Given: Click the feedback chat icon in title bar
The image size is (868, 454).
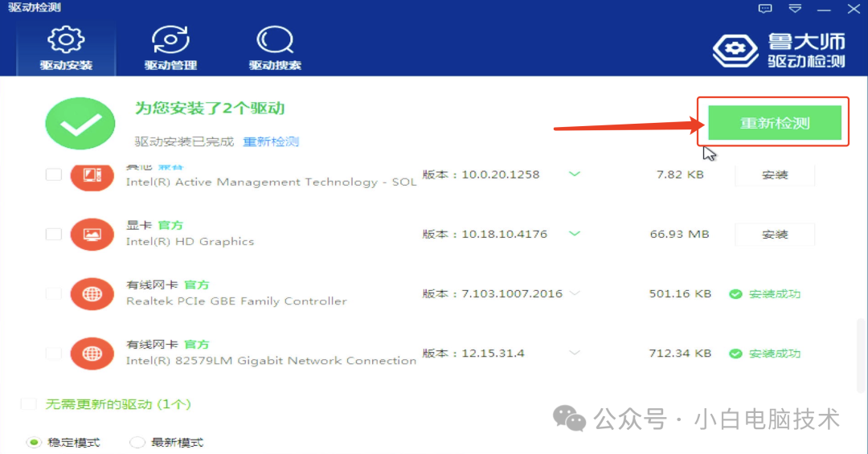Looking at the screenshot, I should (x=765, y=8).
